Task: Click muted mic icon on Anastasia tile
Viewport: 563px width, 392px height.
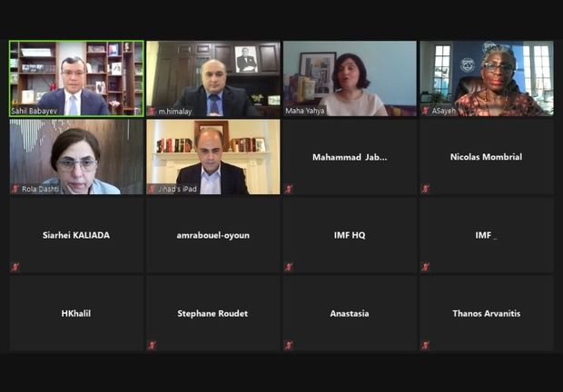Action: click(289, 345)
